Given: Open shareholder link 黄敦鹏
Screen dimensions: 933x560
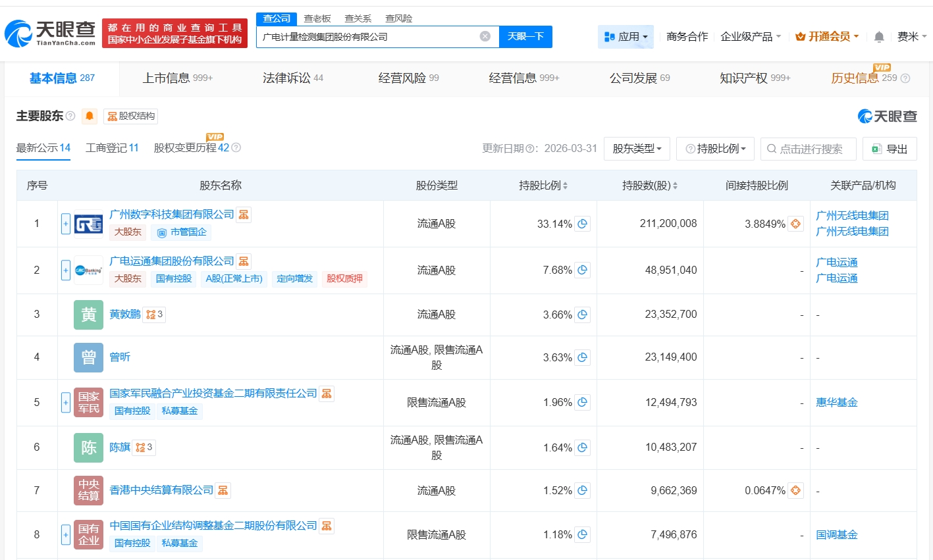Looking at the screenshot, I should (125, 315).
